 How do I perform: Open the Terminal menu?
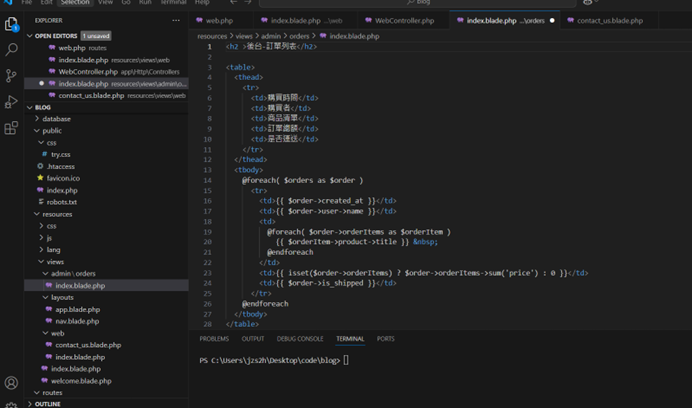[x=173, y=2]
